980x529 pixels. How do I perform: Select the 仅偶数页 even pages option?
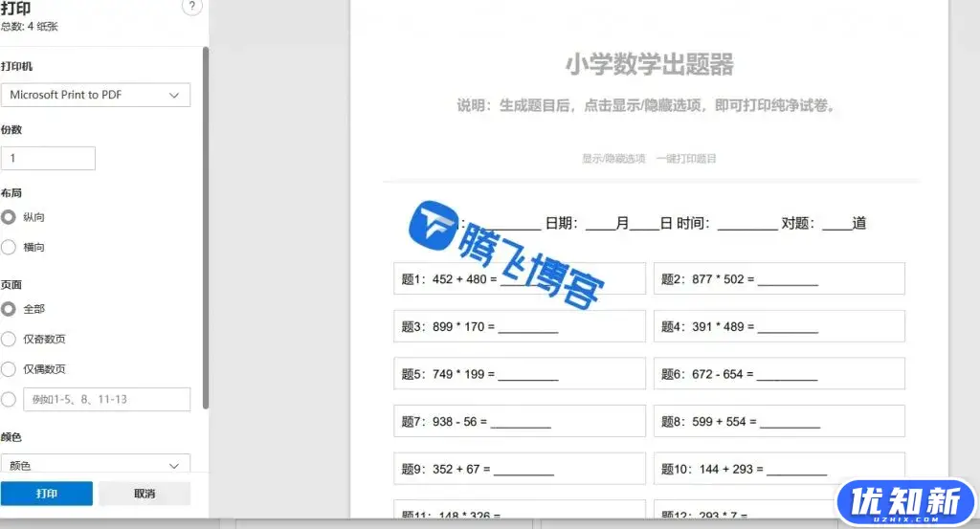pyautogui.click(x=8, y=369)
